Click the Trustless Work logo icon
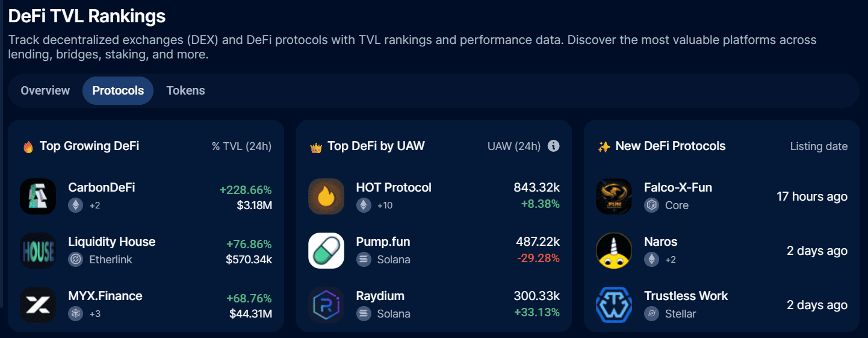Screen dimensions: 868x338 coord(614,305)
